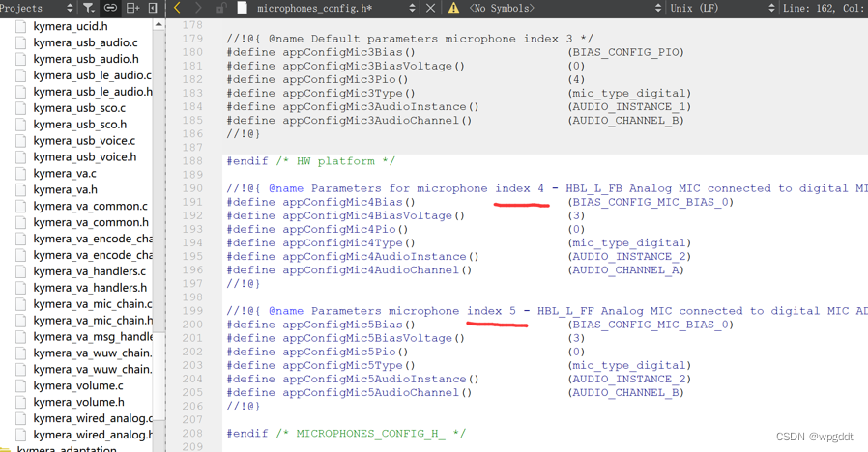The image size is (868, 452).
Task: Click the file icon beside kymera_va_handlers.c
Action: [21, 271]
